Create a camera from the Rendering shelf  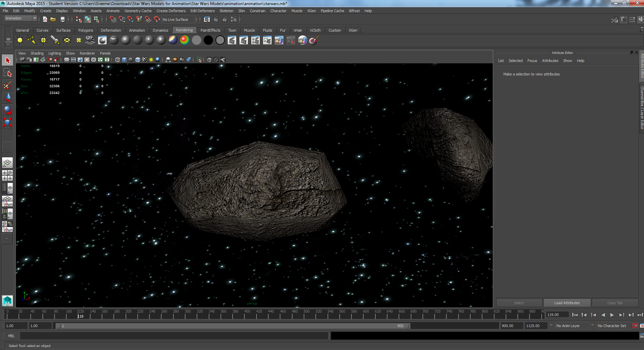90,40
